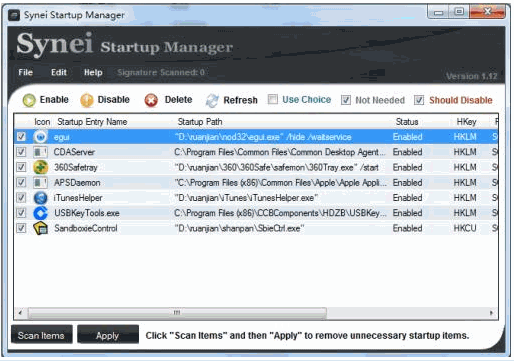Click the Delete toolbar label
Screen dimensions: 514x361
178,100
